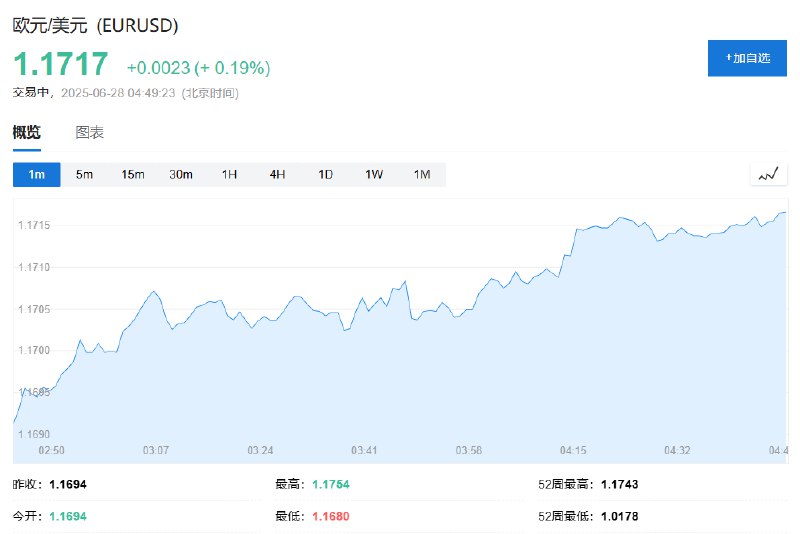800x534 pixels.
Task: Add EURUSD to watchlist with 加自选 button
Action: (x=747, y=58)
